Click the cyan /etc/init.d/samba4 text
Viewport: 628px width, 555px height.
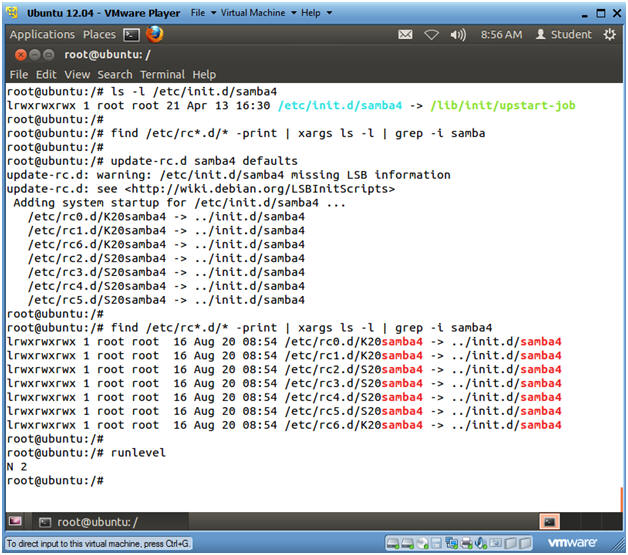point(340,105)
